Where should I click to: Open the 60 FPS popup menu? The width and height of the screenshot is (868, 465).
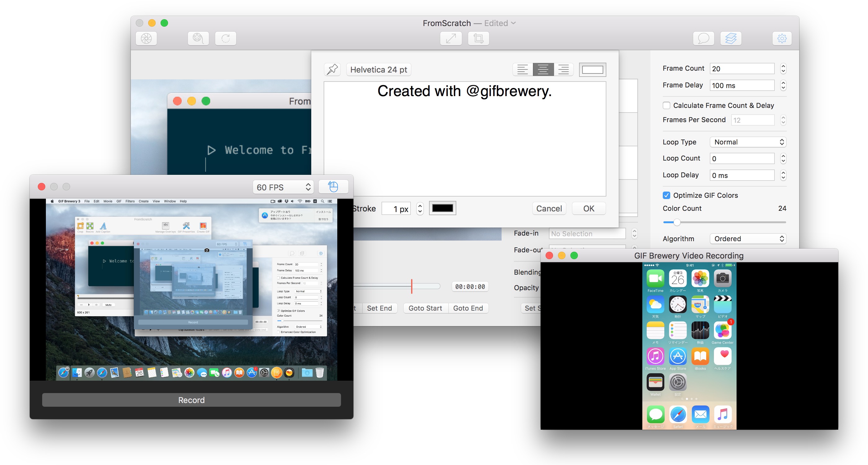point(283,187)
